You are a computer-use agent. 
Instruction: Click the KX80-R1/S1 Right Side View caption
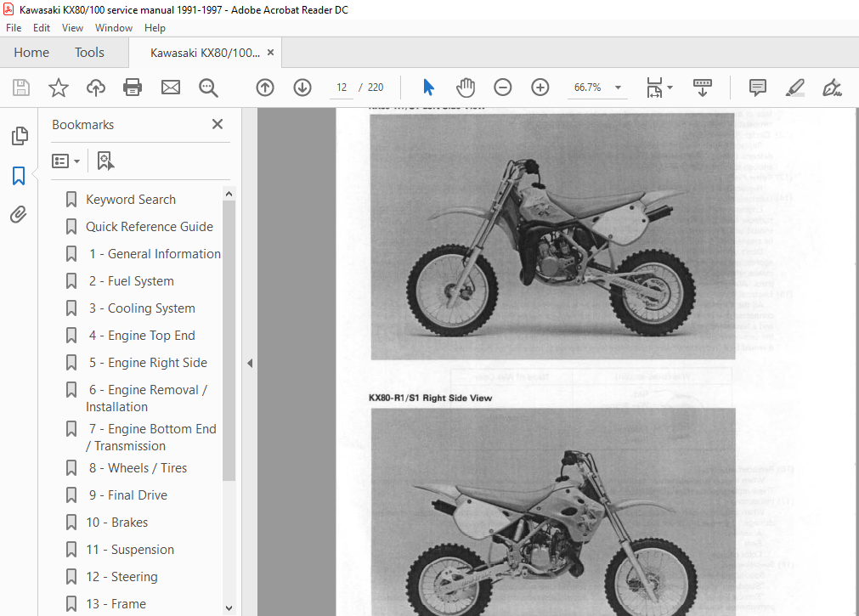click(430, 398)
